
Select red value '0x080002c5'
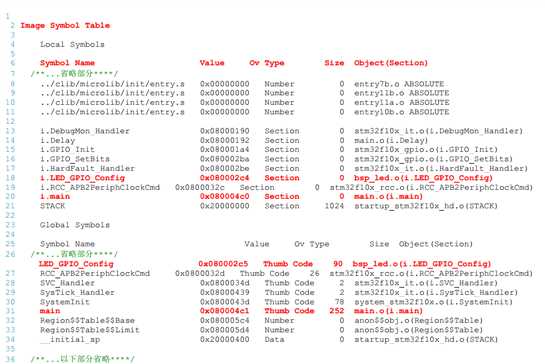(223, 264)
